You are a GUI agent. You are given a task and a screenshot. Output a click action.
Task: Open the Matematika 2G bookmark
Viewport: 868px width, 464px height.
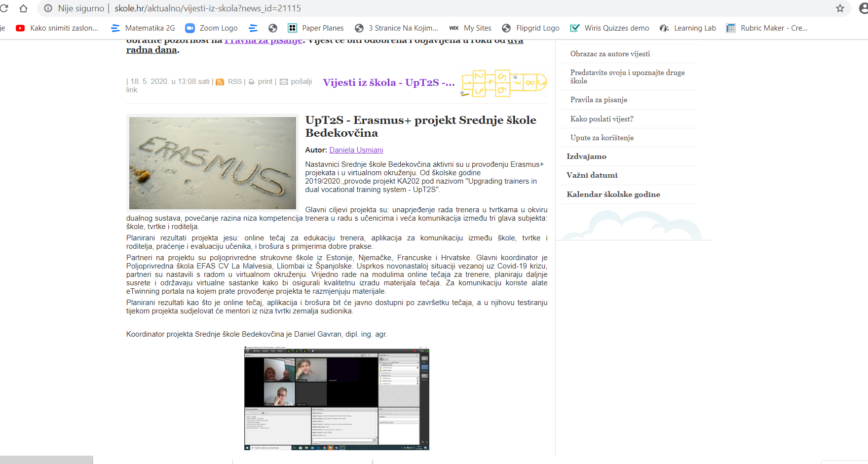143,28
